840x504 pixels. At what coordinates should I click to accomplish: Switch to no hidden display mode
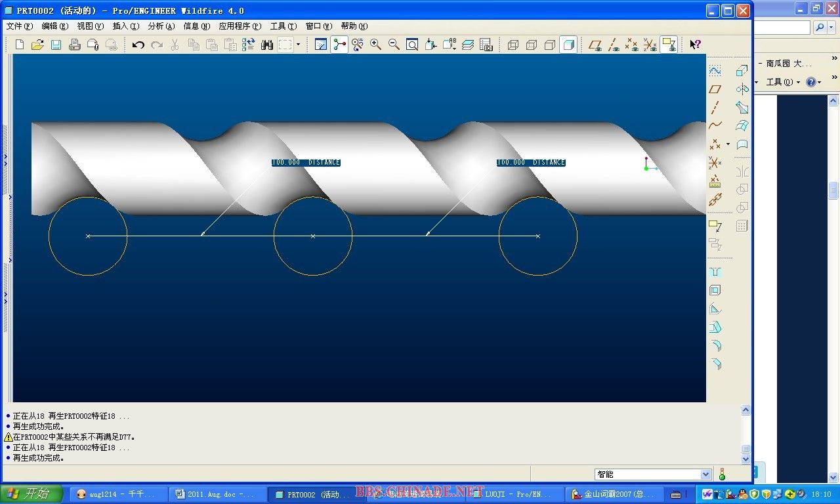click(x=550, y=45)
